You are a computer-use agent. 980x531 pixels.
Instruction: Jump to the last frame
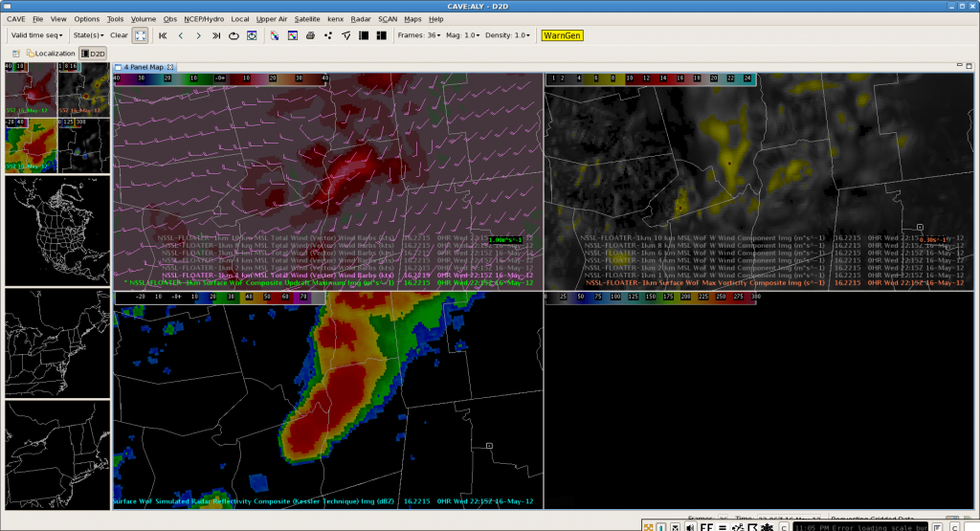coord(216,35)
